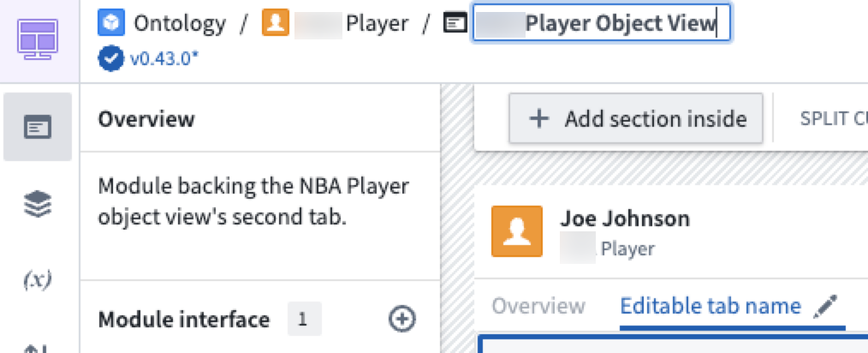Click the Overview panel heading

[146, 119]
